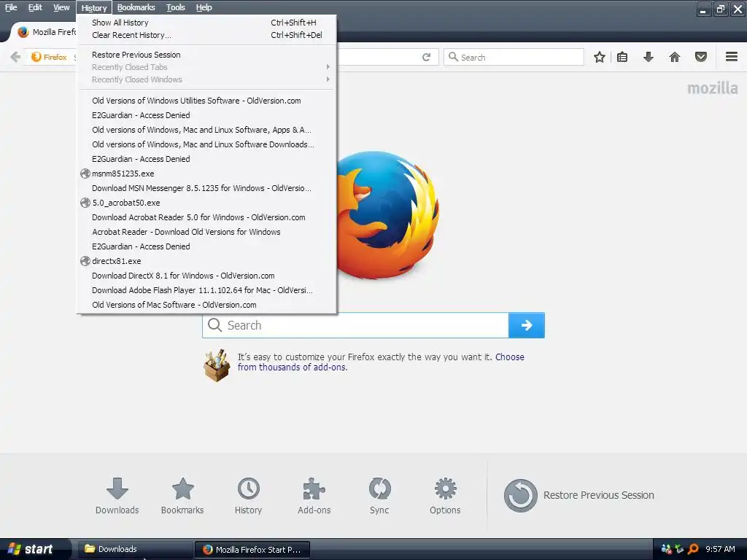Image resolution: width=747 pixels, height=560 pixels.
Task: Open 'Download Adobe Flash Player 11.1.102.64' entry
Action: [206, 290]
